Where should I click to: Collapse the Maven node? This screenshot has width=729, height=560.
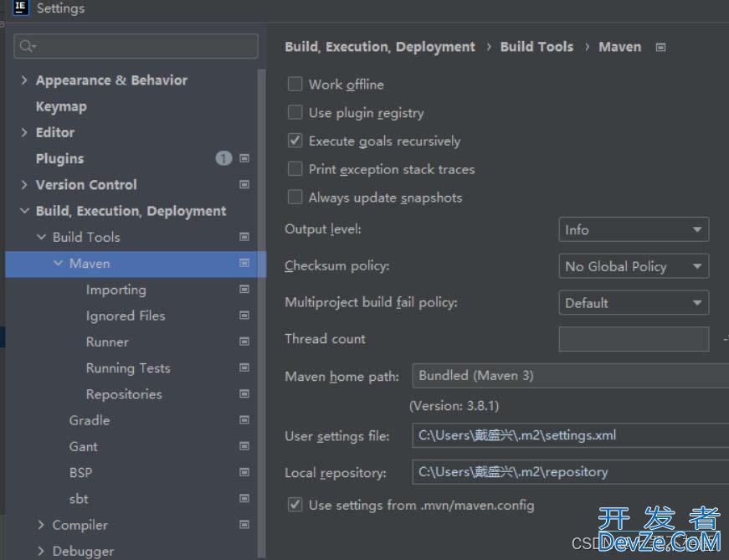point(58,263)
